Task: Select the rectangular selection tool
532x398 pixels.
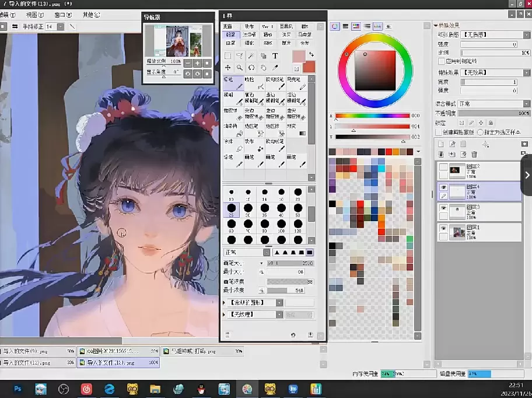Action: [228, 56]
